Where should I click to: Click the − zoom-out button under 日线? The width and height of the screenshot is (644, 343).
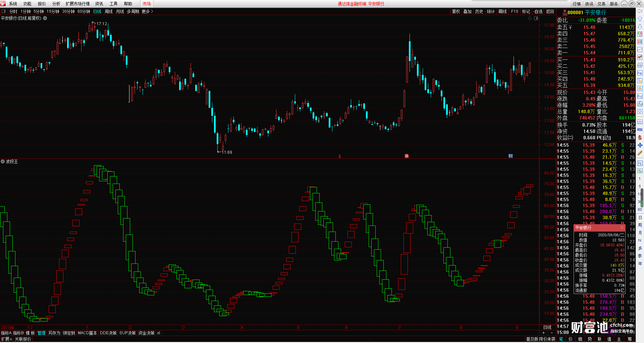tap(552, 333)
